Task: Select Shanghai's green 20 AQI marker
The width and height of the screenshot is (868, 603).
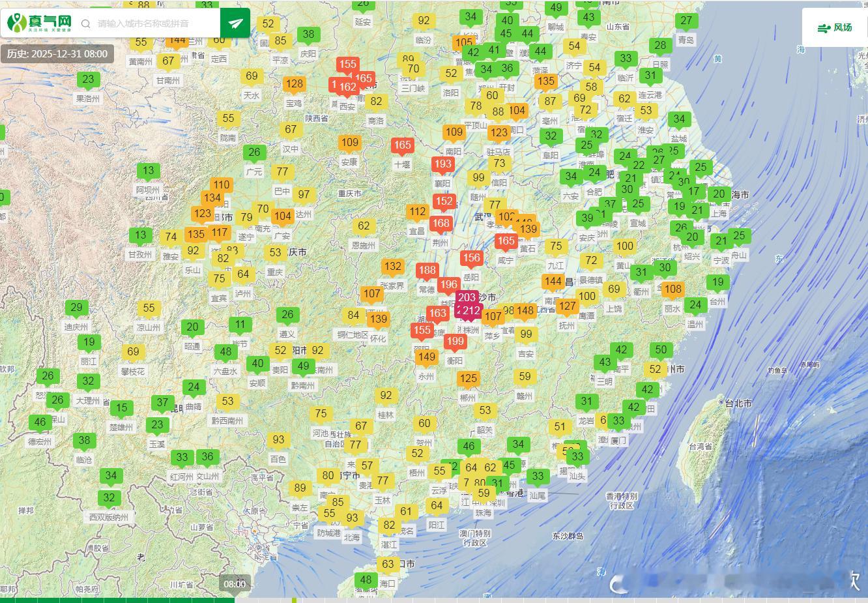Action: coord(719,194)
